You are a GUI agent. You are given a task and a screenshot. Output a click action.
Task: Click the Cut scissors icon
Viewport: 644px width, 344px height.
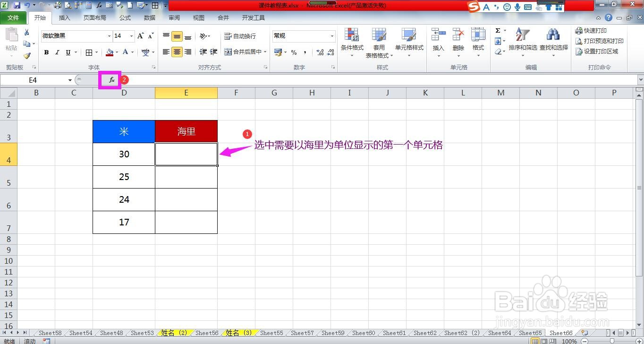27,32
